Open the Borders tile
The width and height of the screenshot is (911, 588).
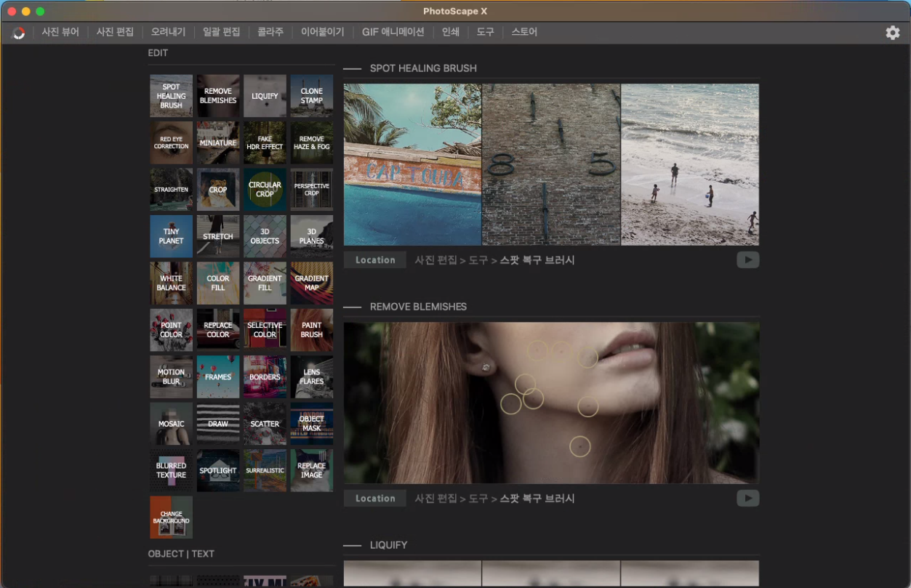click(265, 377)
